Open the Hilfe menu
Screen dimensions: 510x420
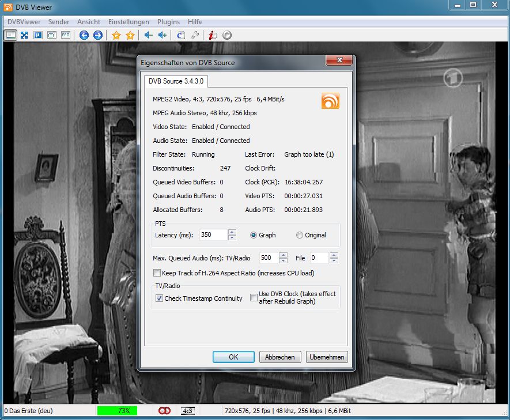coord(195,22)
